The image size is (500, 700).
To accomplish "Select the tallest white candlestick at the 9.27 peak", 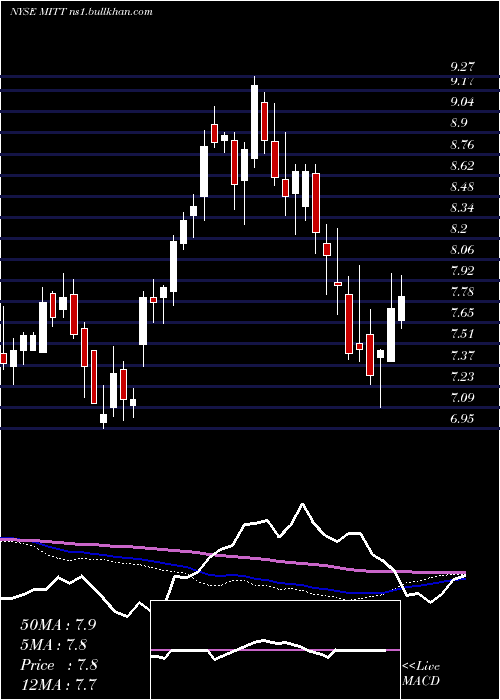I will coord(254,122).
